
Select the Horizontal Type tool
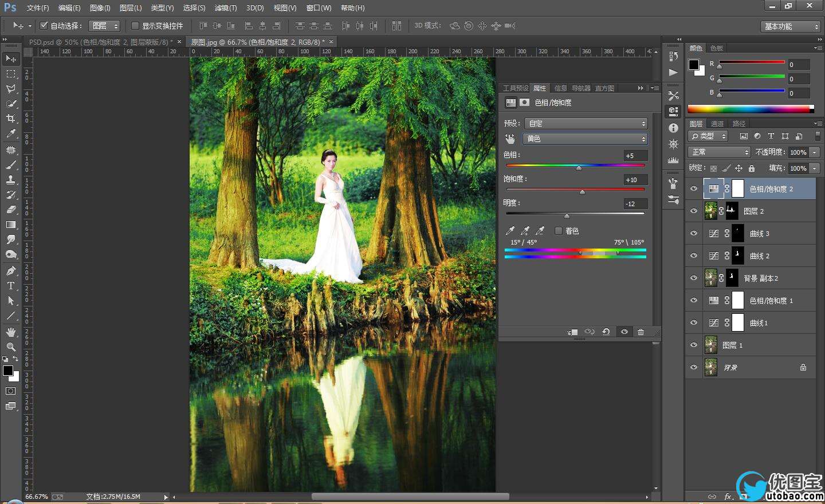click(x=11, y=286)
